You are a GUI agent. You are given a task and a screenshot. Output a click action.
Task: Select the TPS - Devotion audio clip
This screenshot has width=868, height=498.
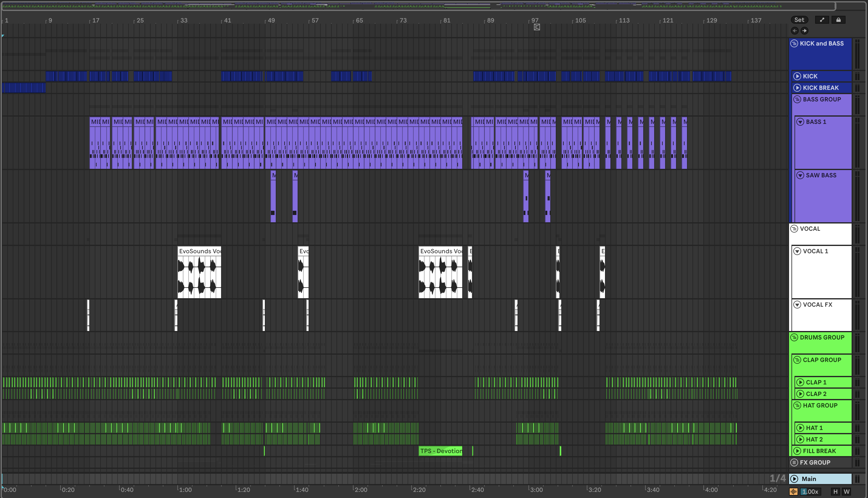[x=440, y=451]
